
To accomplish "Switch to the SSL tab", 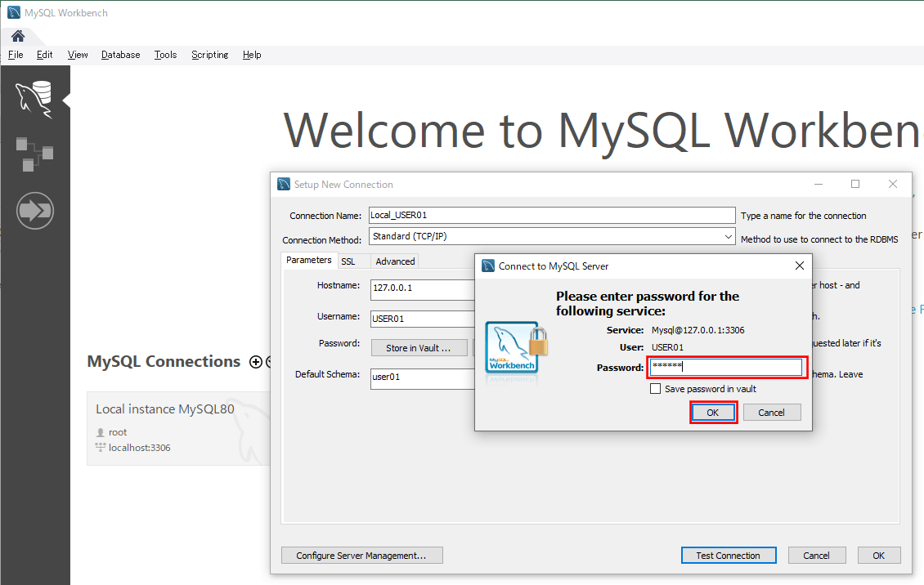I will (348, 261).
